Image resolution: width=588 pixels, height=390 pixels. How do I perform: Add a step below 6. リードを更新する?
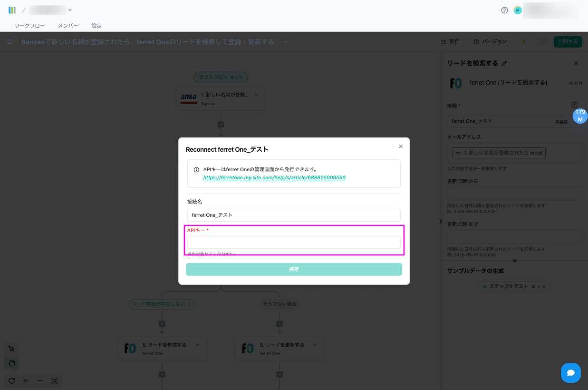click(x=280, y=374)
